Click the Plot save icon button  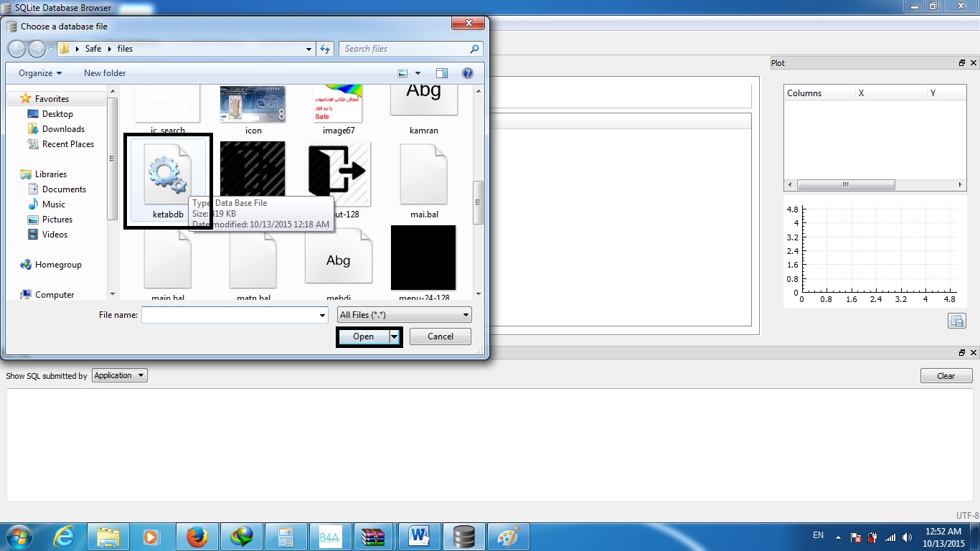point(956,321)
